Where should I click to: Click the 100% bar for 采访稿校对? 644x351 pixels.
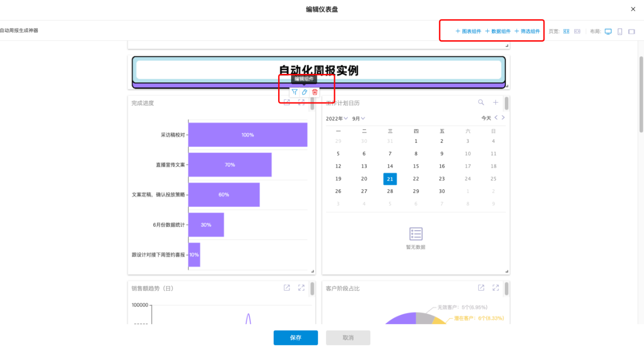(248, 135)
